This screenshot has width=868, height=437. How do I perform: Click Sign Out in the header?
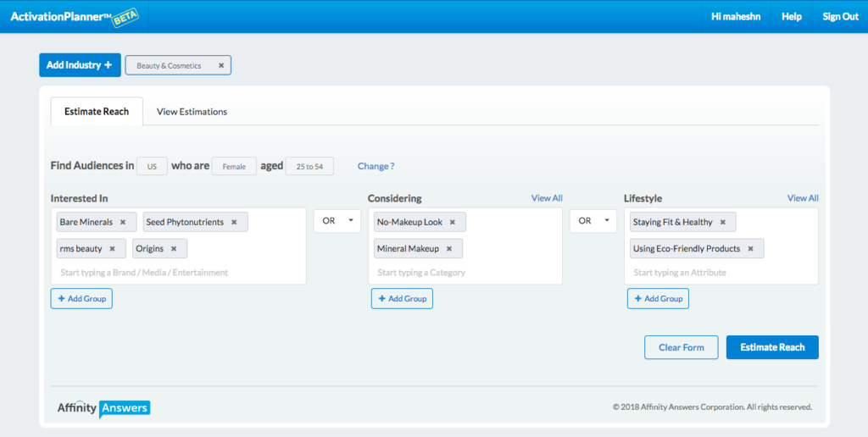[840, 17]
